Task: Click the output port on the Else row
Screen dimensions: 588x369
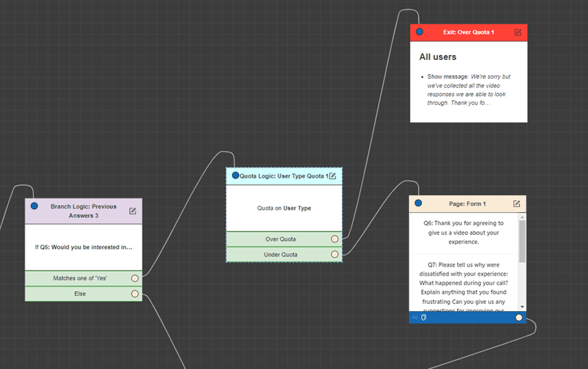Action: pos(135,294)
